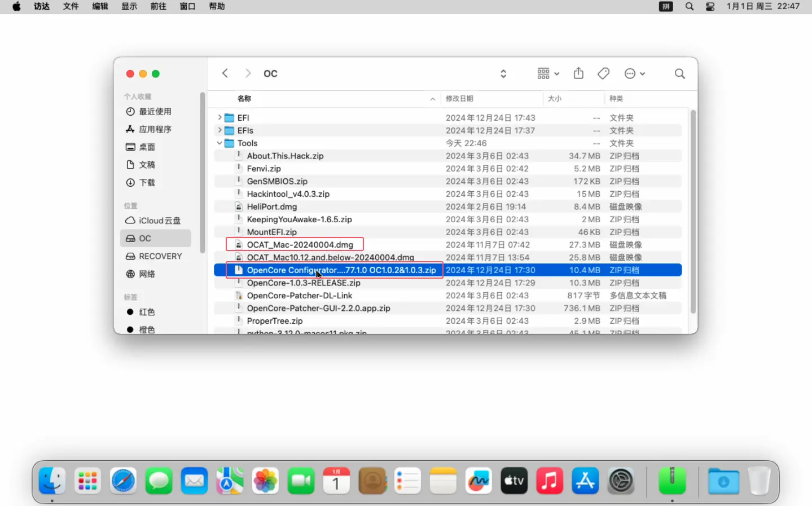Sort by the 种类 column header
Screen dimensions: 812x506
click(616, 99)
